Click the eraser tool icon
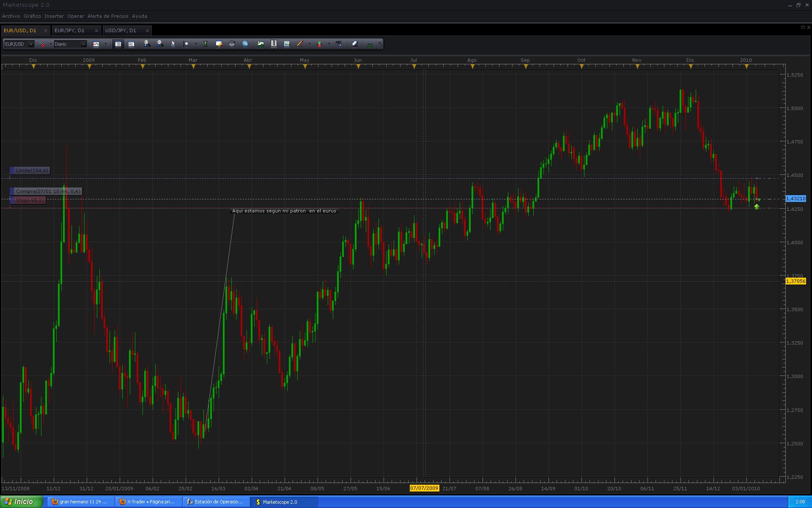 coord(355,44)
